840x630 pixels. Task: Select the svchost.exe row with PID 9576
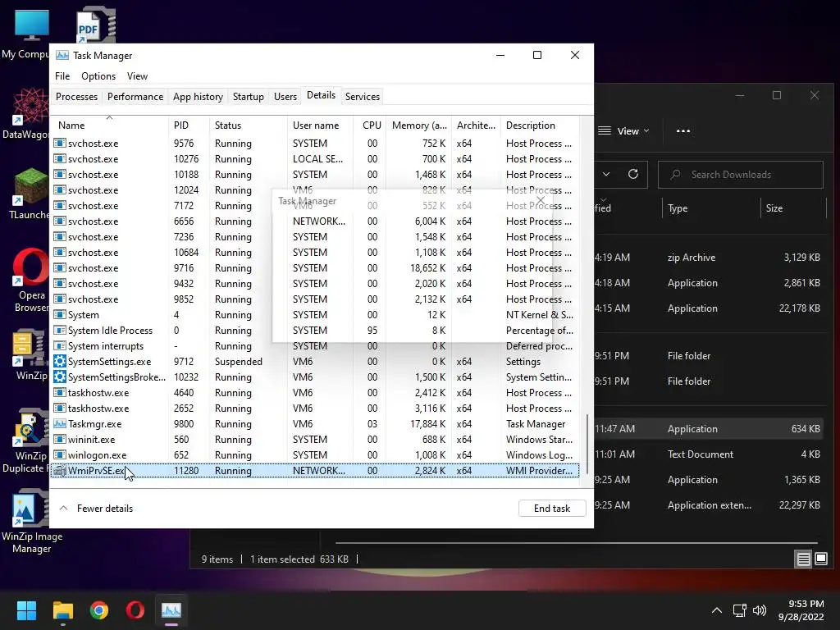[315, 144]
